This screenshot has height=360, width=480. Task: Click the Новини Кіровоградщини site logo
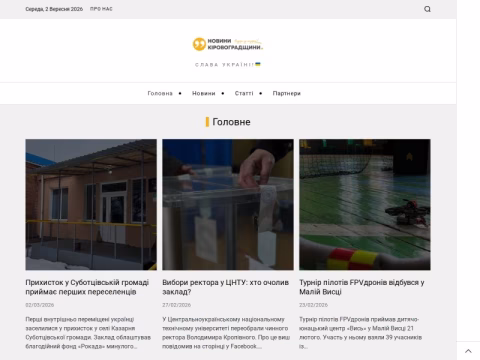tap(228, 44)
